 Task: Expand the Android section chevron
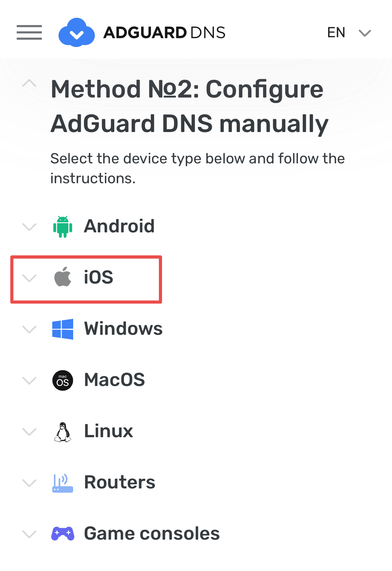tap(29, 227)
